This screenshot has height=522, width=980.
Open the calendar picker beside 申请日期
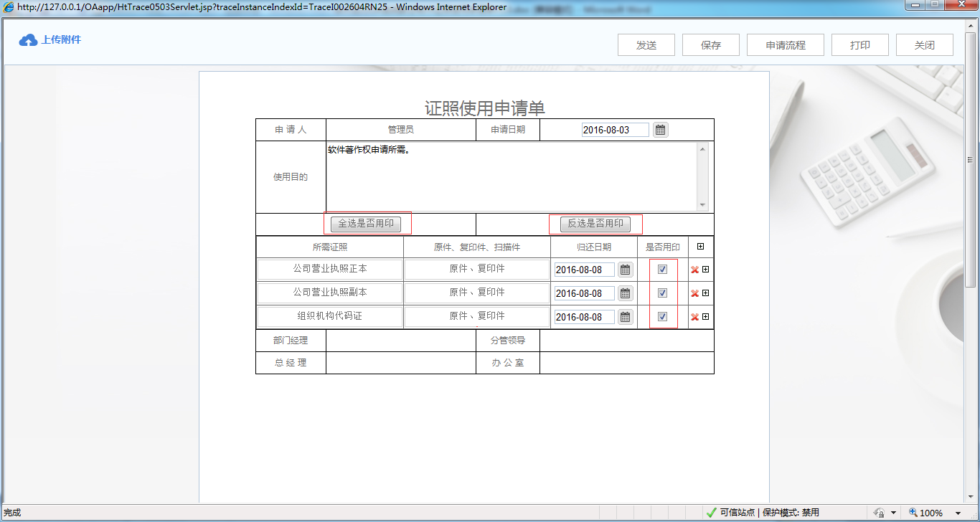659,129
